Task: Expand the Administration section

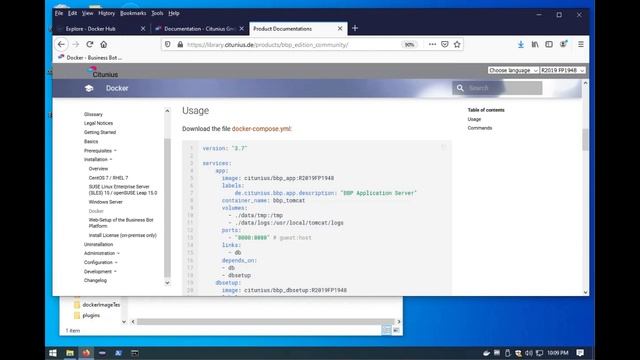Action: (x=102, y=253)
